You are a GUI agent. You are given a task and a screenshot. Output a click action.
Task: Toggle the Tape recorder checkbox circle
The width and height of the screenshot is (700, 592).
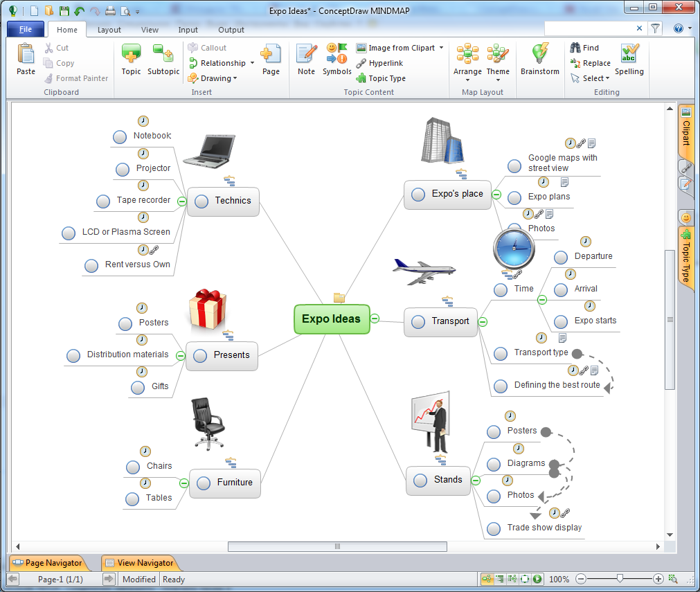pos(103,201)
